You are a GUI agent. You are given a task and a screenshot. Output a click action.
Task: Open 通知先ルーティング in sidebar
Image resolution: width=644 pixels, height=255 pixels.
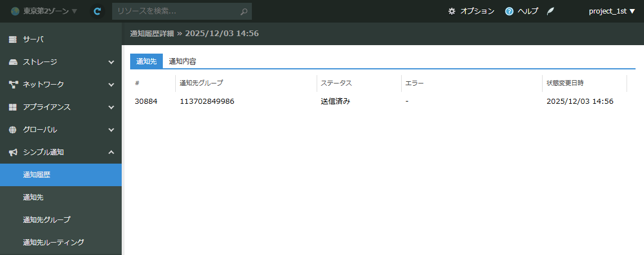53,243
